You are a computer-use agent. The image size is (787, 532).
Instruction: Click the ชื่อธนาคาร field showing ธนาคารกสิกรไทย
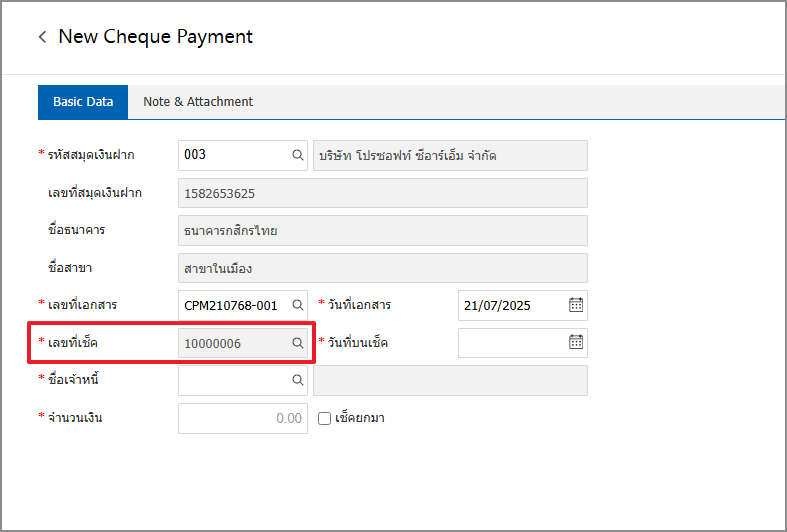pos(382,230)
